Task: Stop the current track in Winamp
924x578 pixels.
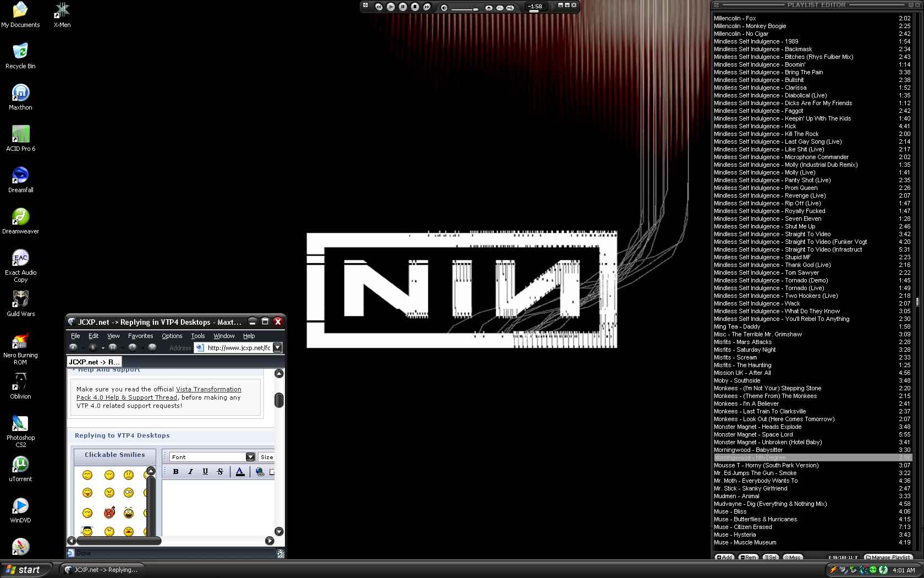Action: [x=415, y=7]
